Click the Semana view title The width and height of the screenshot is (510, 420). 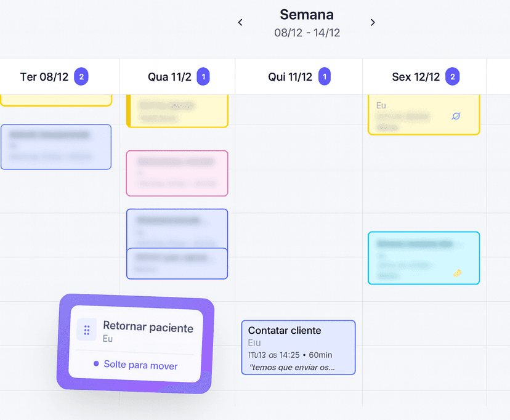point(307,14)
